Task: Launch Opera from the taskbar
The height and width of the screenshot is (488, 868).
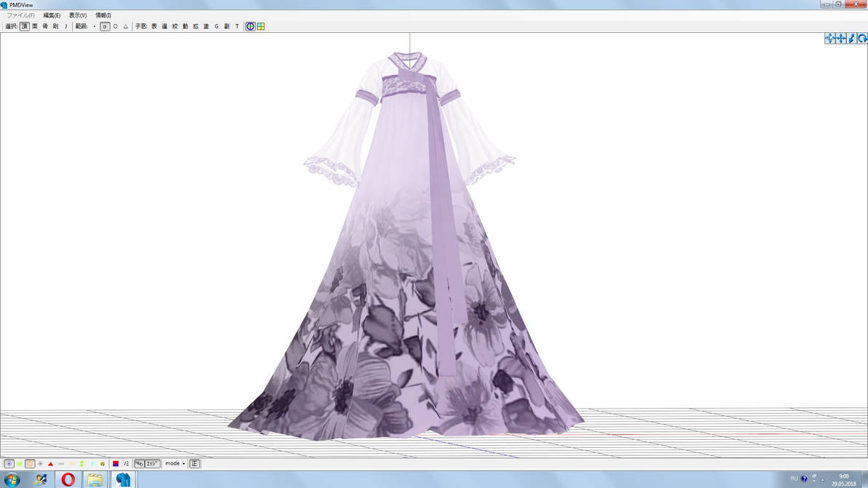Action: coord(69,479)
